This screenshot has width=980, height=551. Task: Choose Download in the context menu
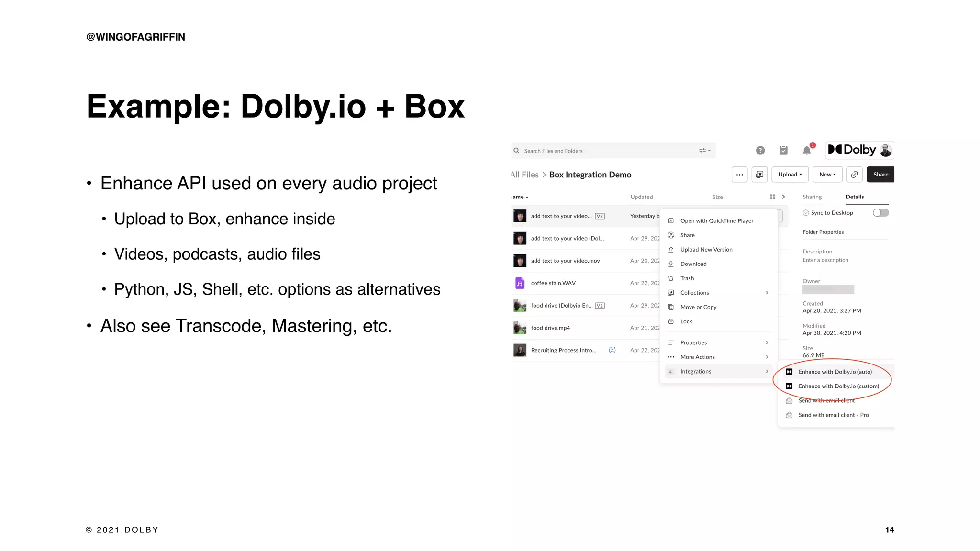pyautogui.click(x=719, y=264)
